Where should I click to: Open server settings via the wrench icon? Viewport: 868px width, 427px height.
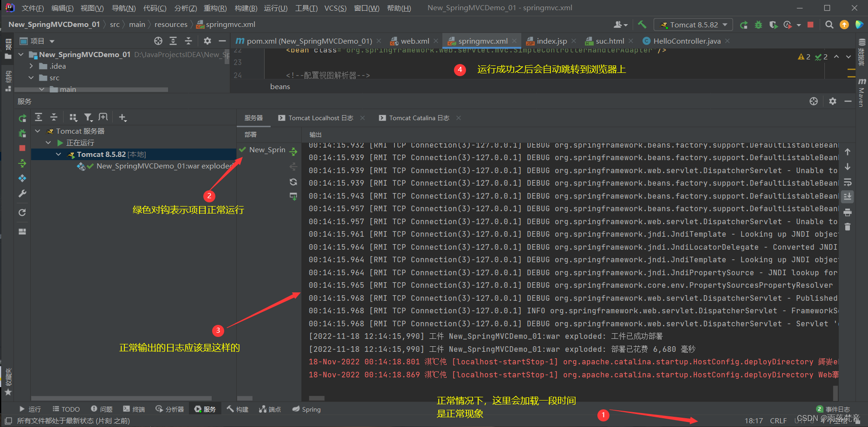point(22,194)
